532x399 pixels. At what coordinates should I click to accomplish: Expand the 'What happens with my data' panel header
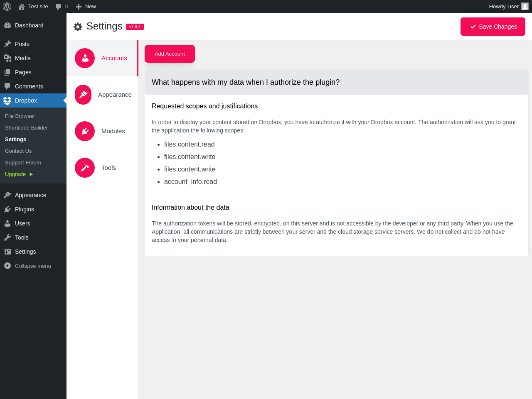pos(337,82)
